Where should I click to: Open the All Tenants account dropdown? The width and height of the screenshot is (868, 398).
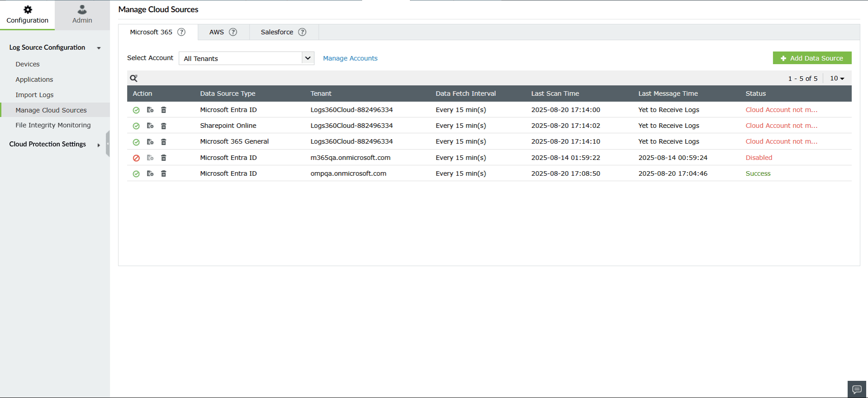[x=247, y=58]
